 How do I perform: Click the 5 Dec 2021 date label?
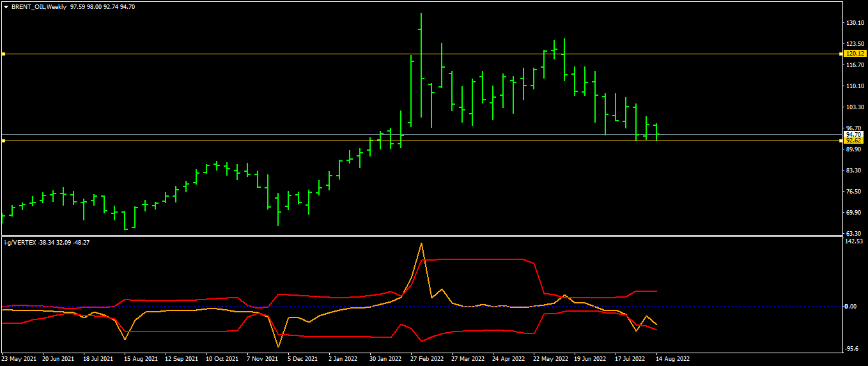(x=303, y=359)
